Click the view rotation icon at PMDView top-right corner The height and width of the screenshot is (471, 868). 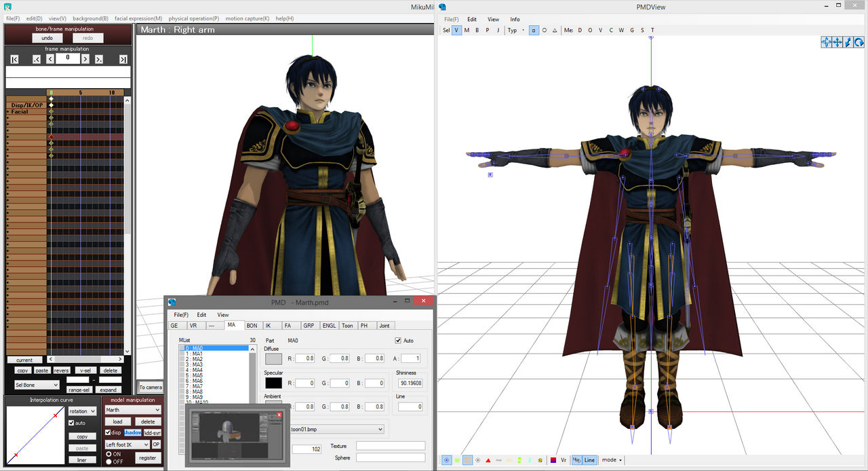point(860,41)
